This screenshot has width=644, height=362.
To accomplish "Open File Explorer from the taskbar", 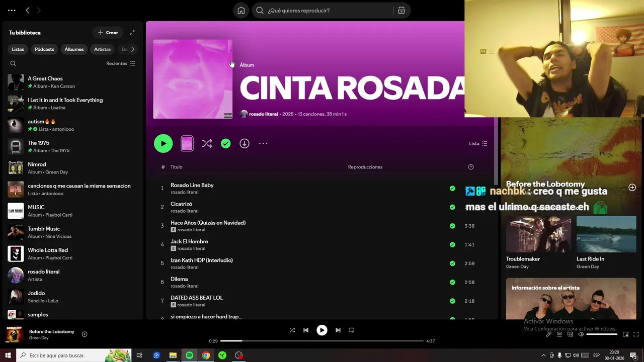I will pos(173,355).
